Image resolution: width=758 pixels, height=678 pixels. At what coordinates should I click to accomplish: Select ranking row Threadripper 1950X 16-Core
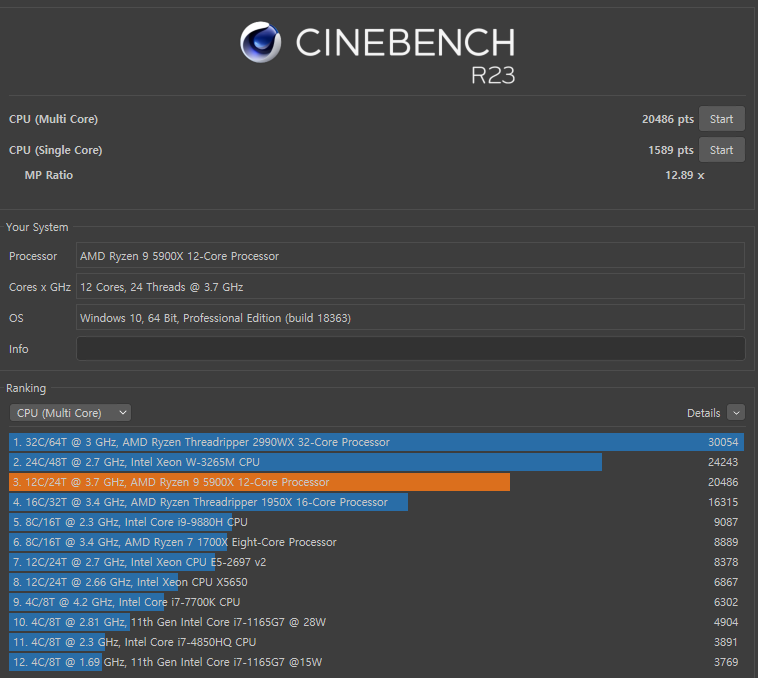point(376,502)
